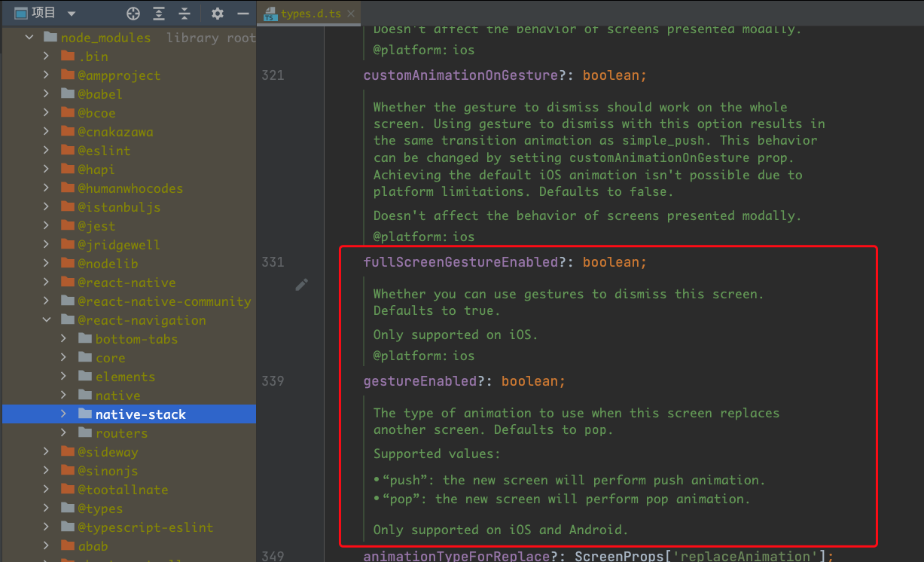
Task: Click the @sinonjs folder icon
Action: [68, 471]
